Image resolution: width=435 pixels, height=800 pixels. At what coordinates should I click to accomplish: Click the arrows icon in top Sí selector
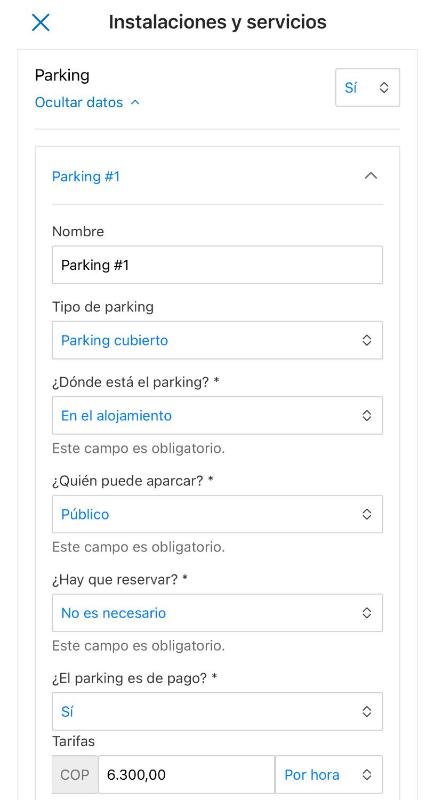point(384,87)
